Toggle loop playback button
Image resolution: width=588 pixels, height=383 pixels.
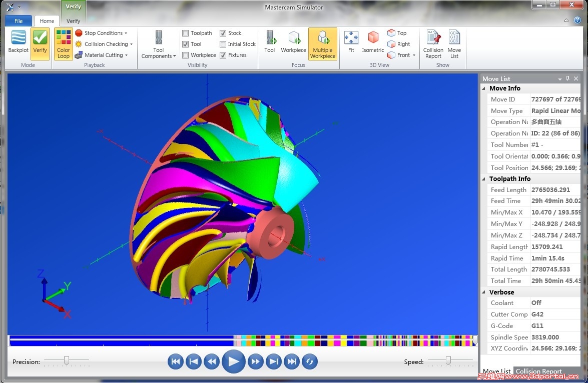310,361
